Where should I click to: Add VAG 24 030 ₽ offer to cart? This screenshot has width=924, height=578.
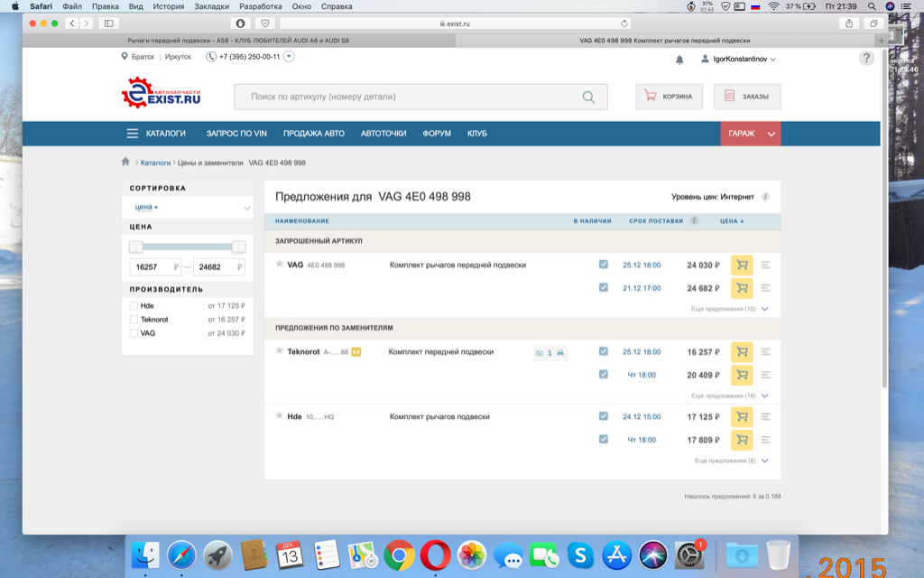[741, 265]
